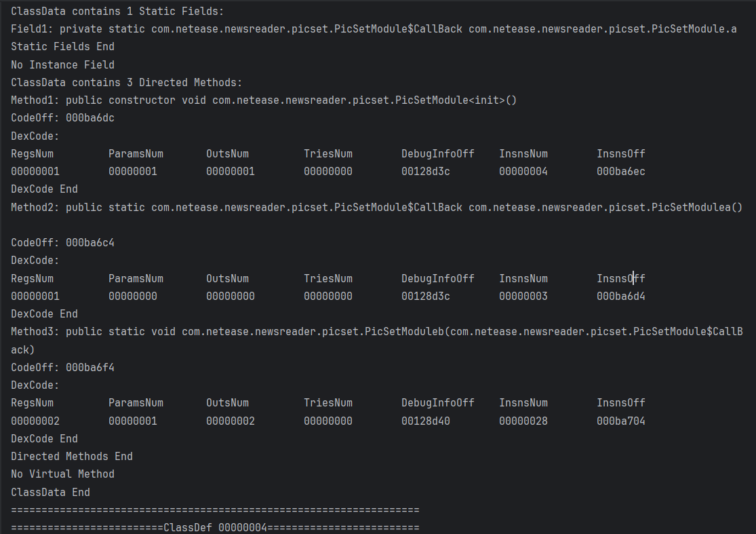
Task: Click the DebugInfoOff value 00128d40
Action: point(425,421)
